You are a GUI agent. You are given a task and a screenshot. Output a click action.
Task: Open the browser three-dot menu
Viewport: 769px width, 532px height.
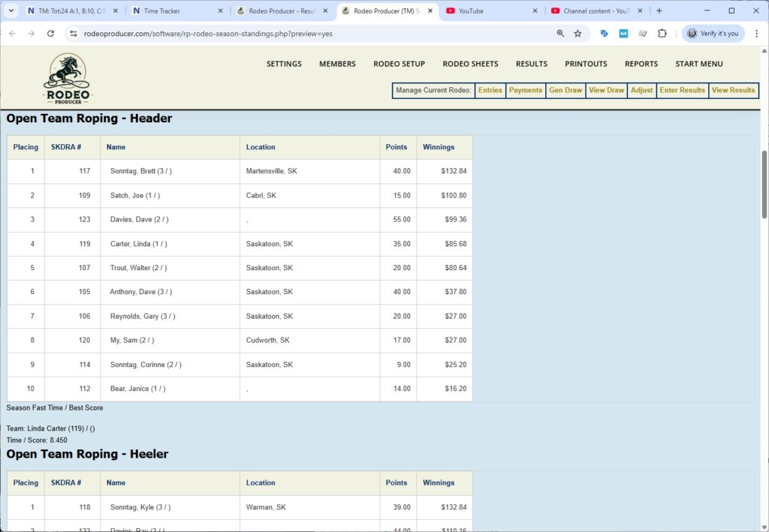click(755, 34)
